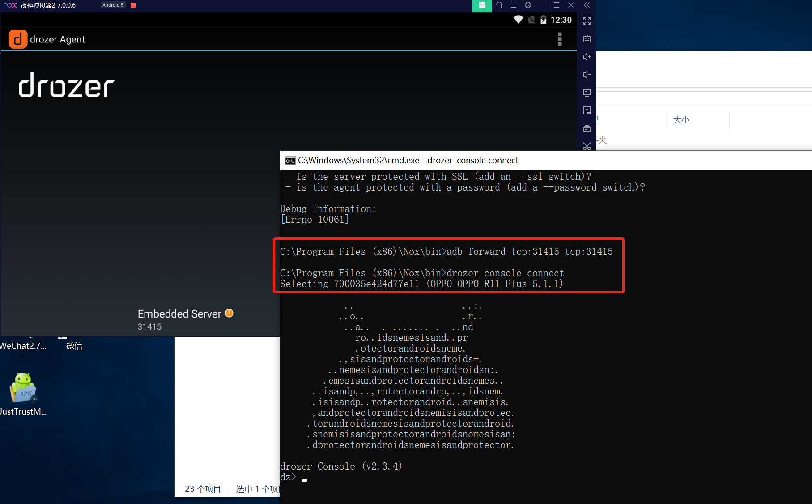Maximize the Nox emulator window

click(557, 5)
